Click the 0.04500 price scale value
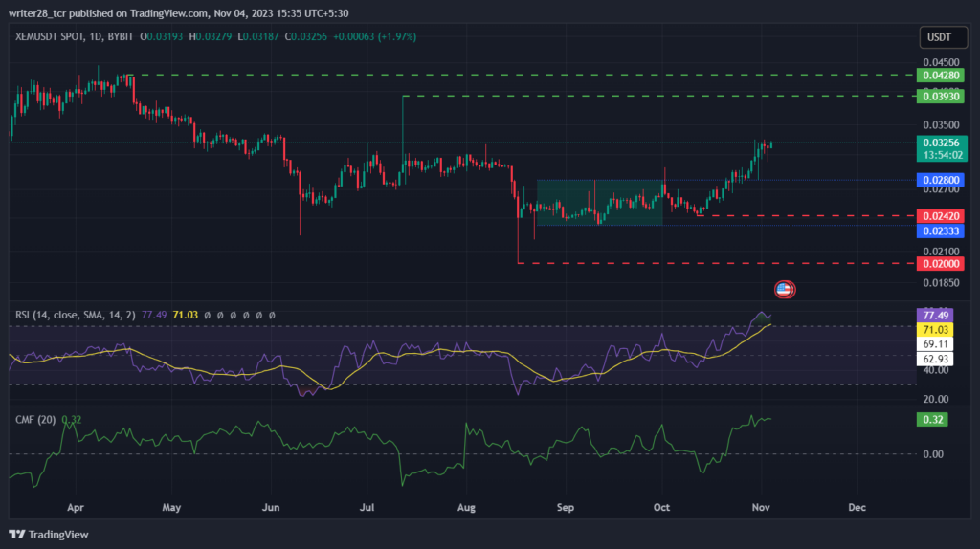This screenshot has height=549, width=980. 941,62
